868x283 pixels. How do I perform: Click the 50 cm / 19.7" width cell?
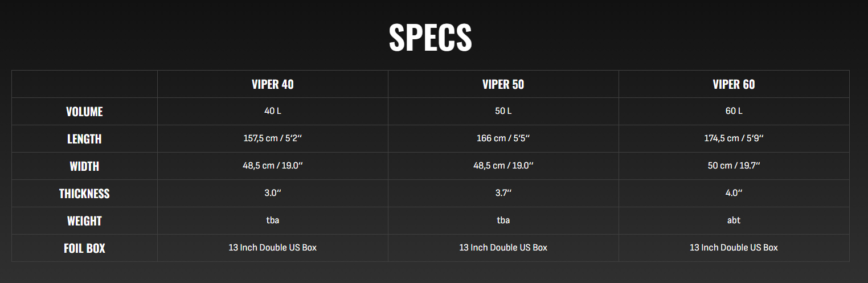pyautogui.click(x=734, y=166)
